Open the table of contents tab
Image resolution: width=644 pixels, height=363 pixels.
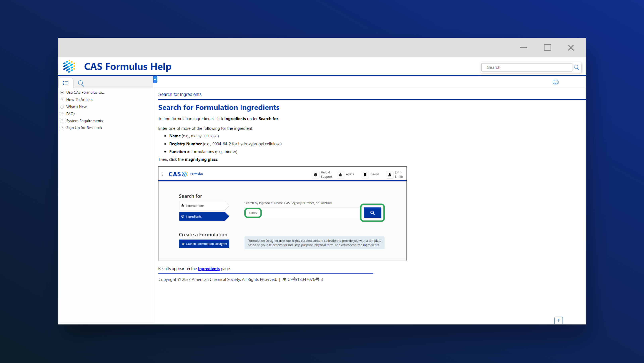66,83
